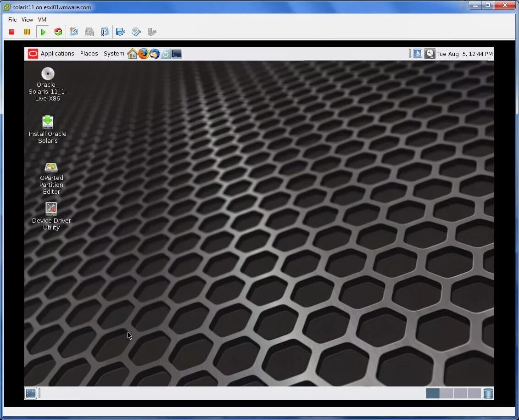Reset the VM with the red-green restart icon
Viewport: 519px width, 420px height.
pyautogui.click(x=58, y=32)
